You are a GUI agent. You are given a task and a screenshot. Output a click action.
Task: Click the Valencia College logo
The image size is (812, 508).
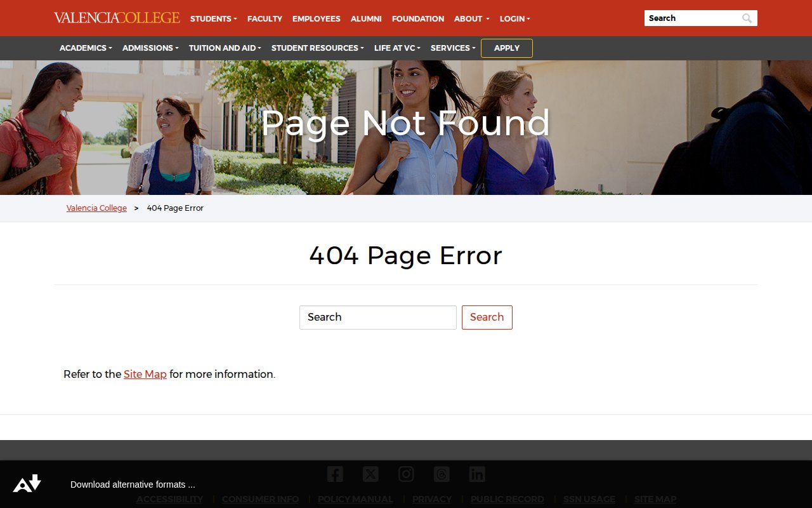(x=117, y=18)
